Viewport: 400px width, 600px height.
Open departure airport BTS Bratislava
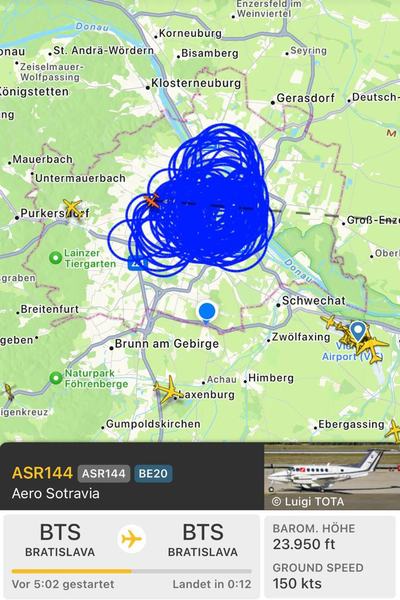click(60, 540)
